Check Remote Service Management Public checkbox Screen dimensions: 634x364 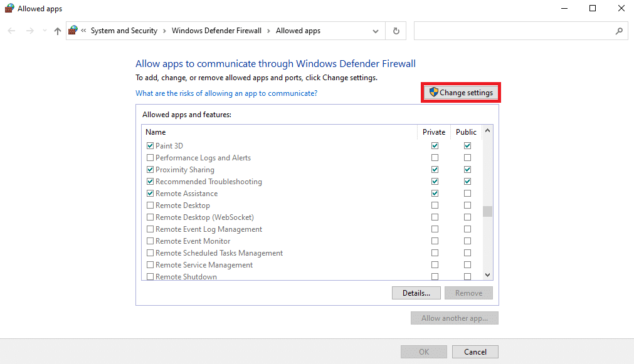click(467, 264)
